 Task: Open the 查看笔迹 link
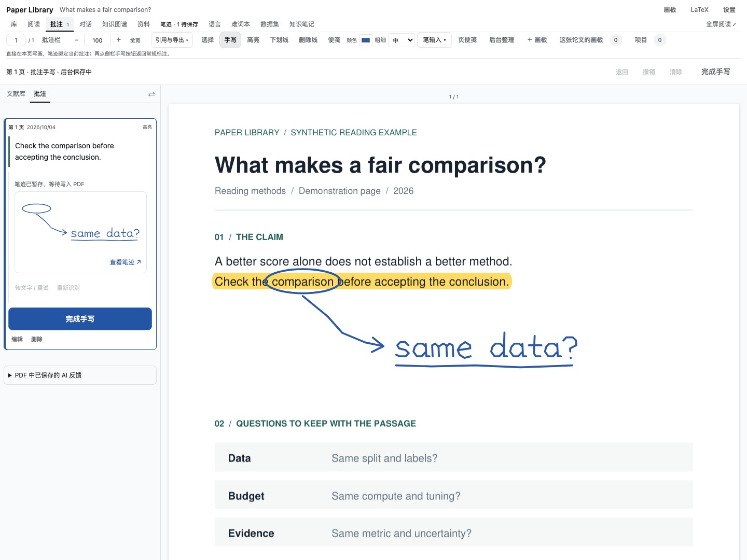[125, 262]
